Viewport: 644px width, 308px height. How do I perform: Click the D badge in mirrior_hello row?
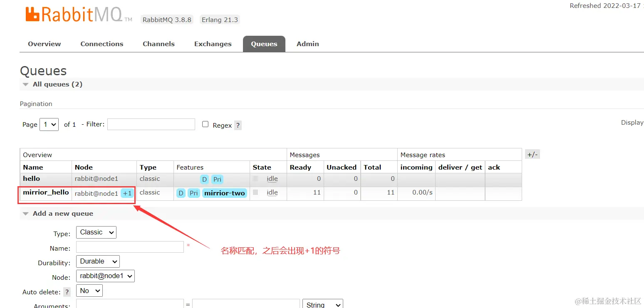click(x=181, y=193)
